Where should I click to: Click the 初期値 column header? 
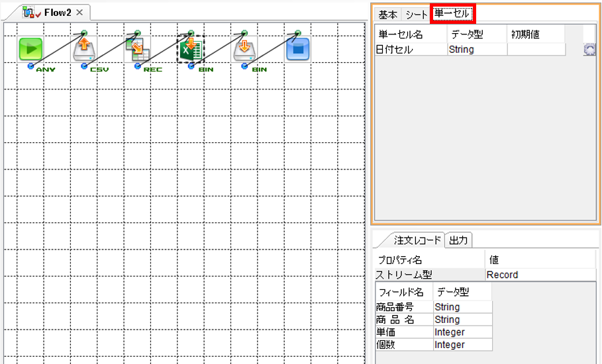pyautogui.click(x=536, y=34)
